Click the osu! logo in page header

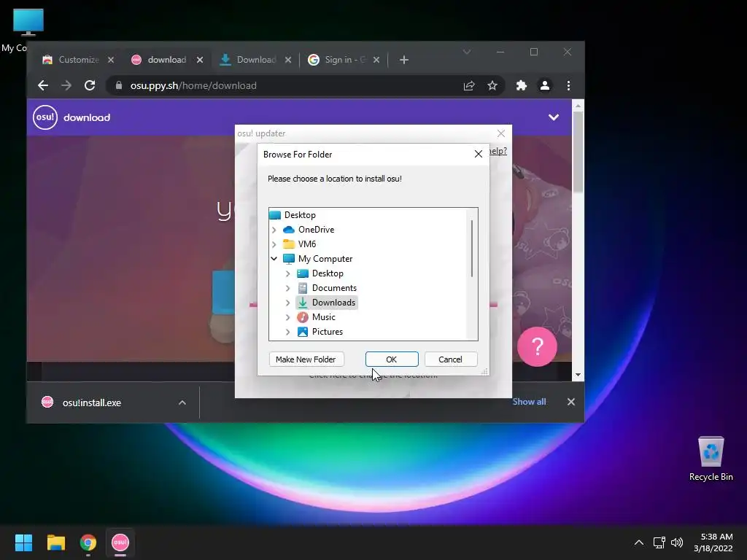tap(45, 117)
